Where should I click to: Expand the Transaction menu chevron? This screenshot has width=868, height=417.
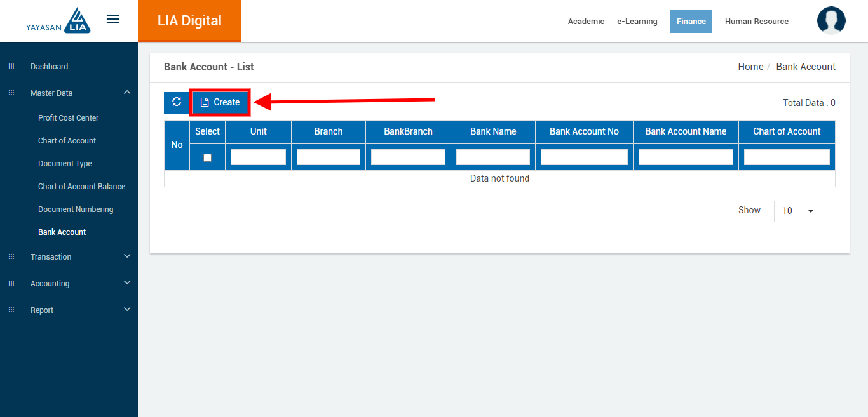(x=127, y=256)
